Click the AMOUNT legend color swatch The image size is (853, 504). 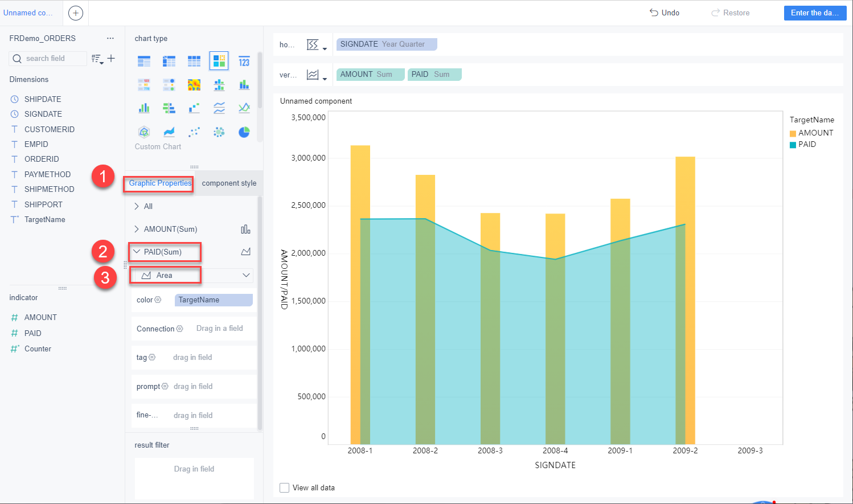click(x=793, y=133)
